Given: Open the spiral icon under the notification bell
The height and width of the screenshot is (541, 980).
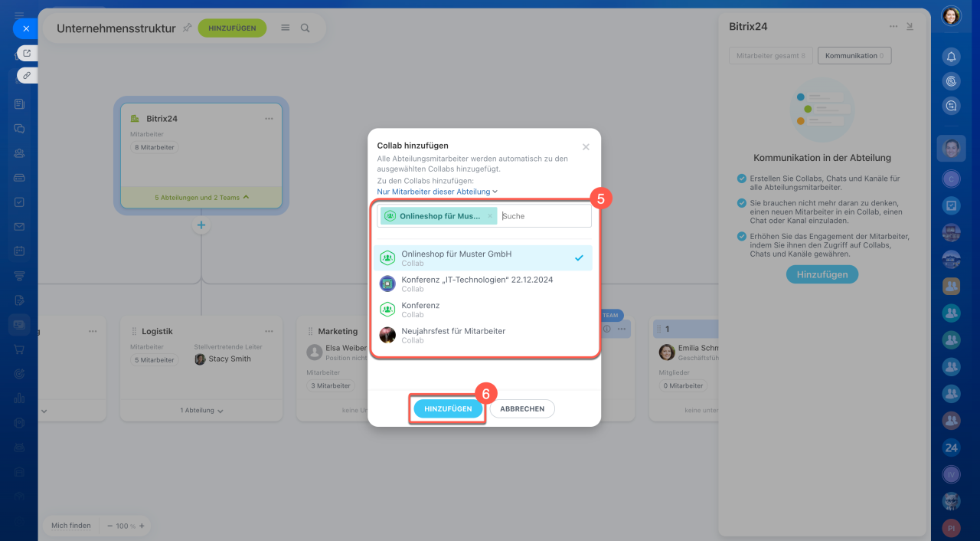Looking at the screenshot, I should pyautogui.click(x=951, y=81).
